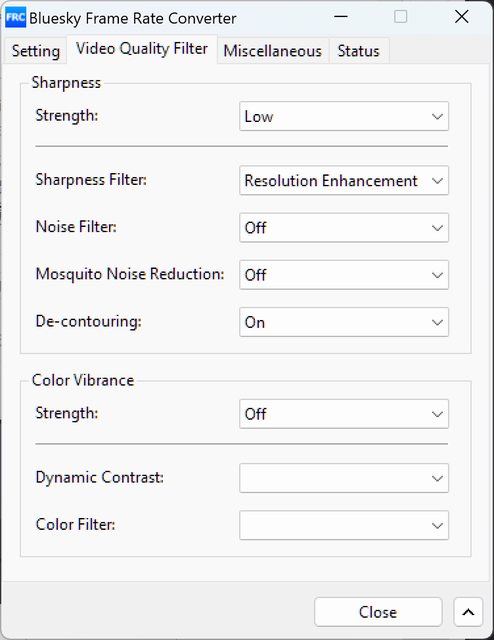Viewport: 494px width, 640px height.
Task: Toggle the De-contouring On dropdown
Action: point(344,322)
